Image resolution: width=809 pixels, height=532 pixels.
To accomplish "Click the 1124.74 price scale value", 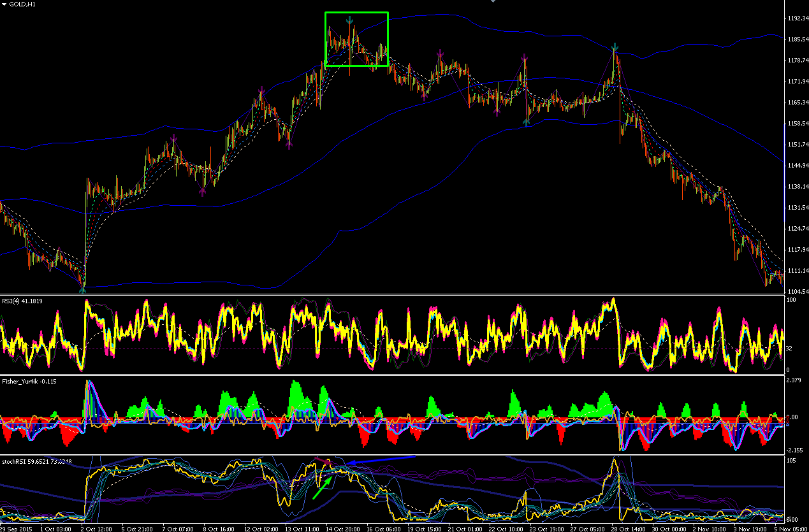I will [x=798, y=229].
